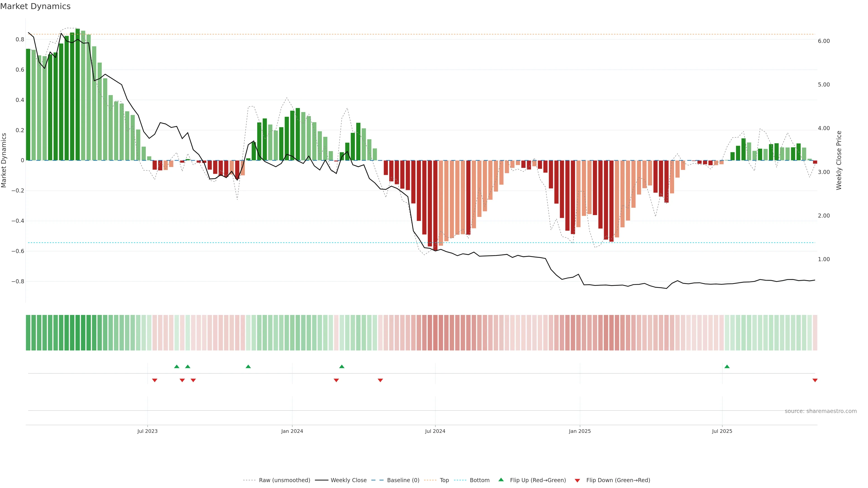Click the green flip up marker before Jan 2024
This screenshot has height=488, width=868.
tap(248, 366)
